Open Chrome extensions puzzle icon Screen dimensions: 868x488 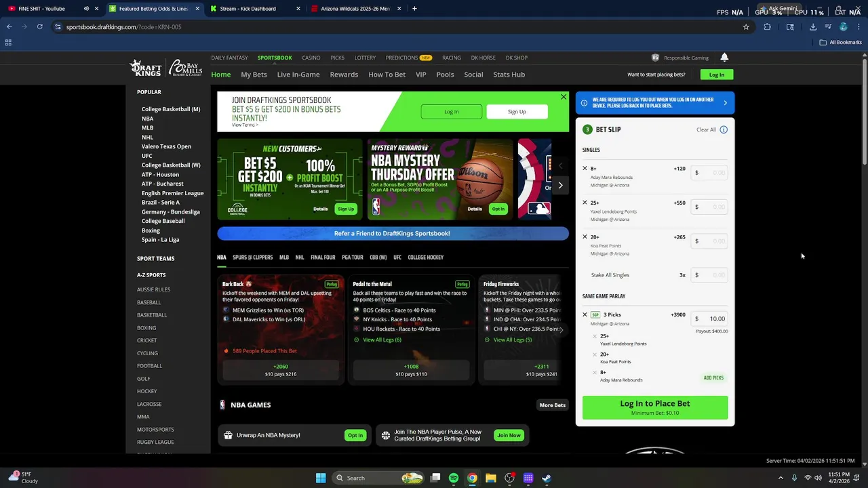coord(767,27)
